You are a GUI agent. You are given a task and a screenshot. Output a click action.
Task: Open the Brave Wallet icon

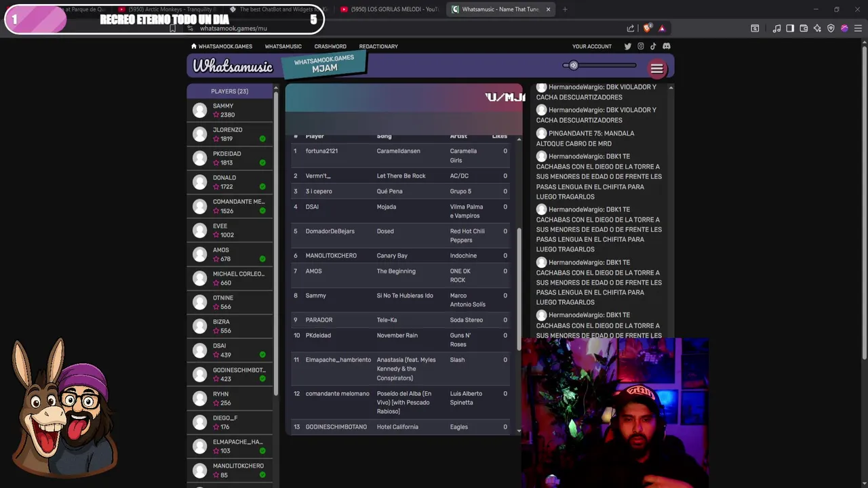pos(804,28)
